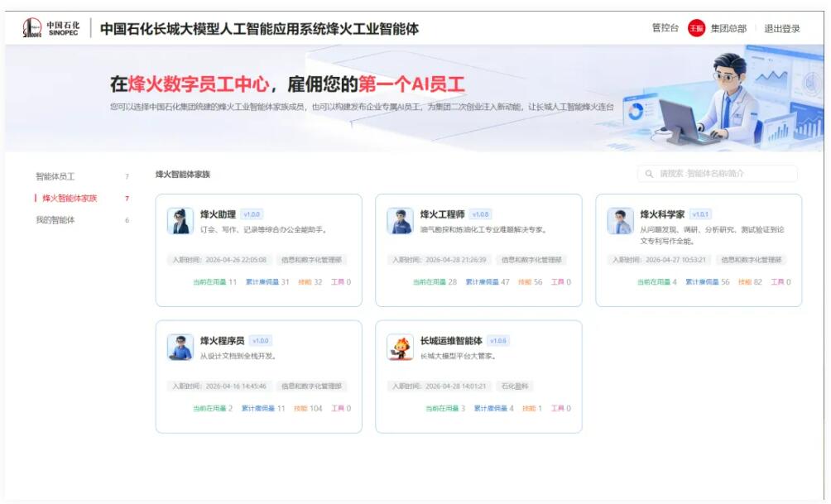Click 累计雇佣量 31 on the 烽火助理 card

click(267, 282)
